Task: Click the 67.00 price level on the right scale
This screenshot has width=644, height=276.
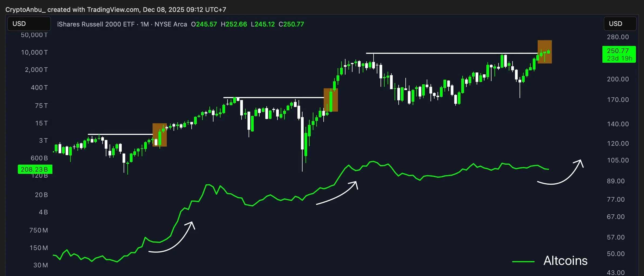Action: tap(616, 217)
